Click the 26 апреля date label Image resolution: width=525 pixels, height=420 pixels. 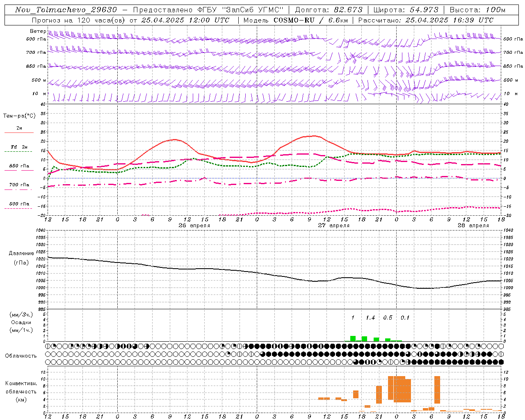pyautogui.click(x=194, y=226)
